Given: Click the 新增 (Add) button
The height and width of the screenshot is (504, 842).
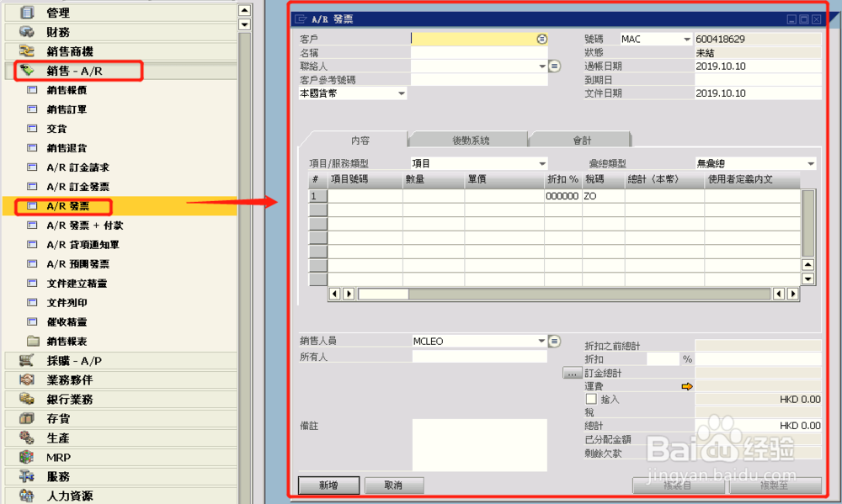Looking at the screenshot, I should pyautogui.click(x=328, y=485).
